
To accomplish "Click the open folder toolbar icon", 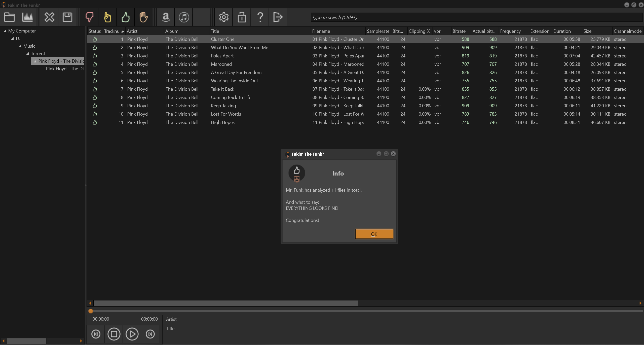I will pyautogui.click(x=9, y=17).
